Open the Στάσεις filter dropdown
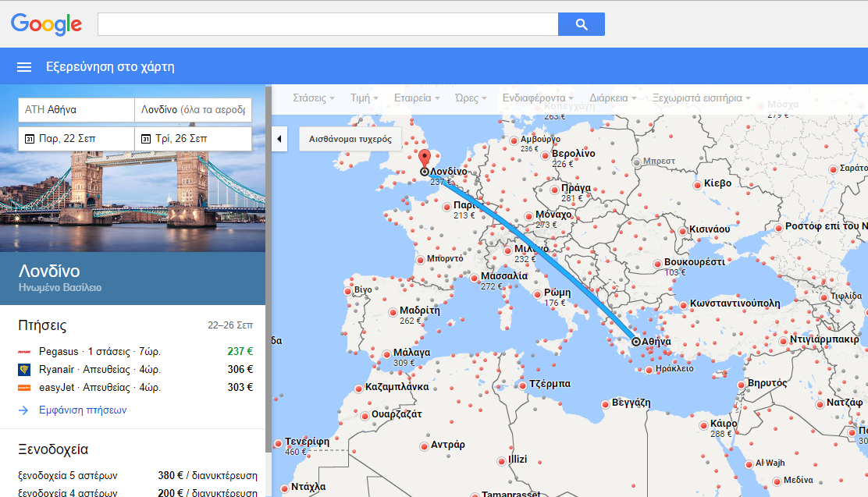 [x=311, y=98]
